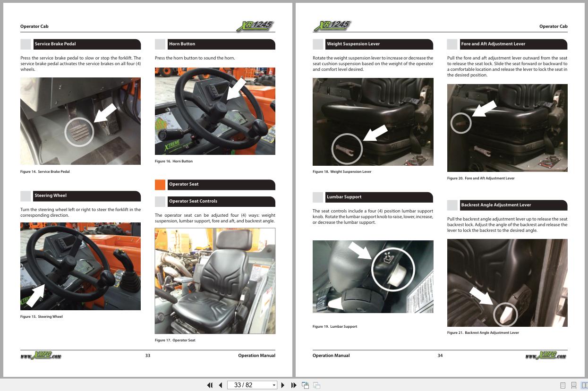Image resolution: width=588 pixels, height=391 pixels.
Task: Click the Service Brake Pedal photo
Action: (80, 121)
